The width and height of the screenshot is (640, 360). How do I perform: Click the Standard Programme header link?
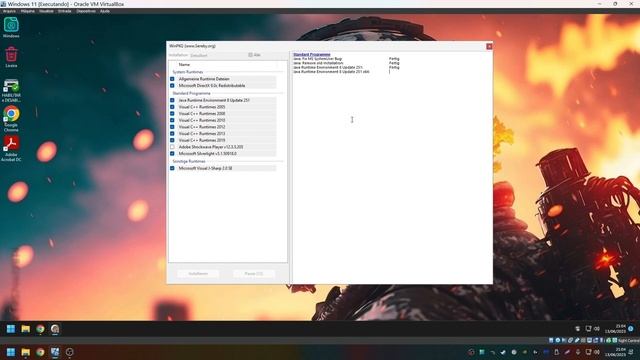312,54
